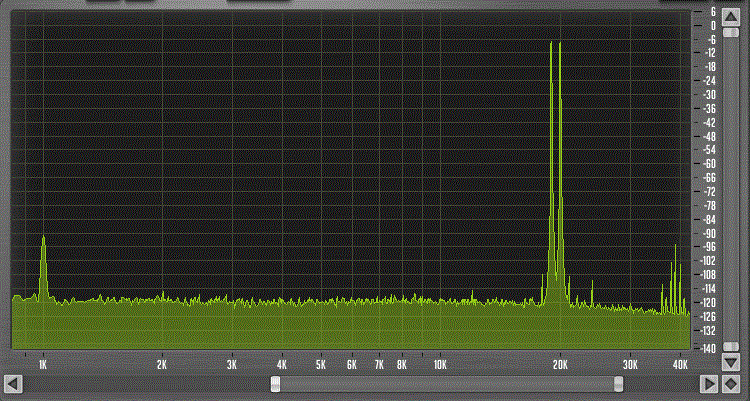The height and width of the screenshot is (401, 750).
Task: Click the -36 dB level label
Action: pyautogui.click(x=709, y=109)
